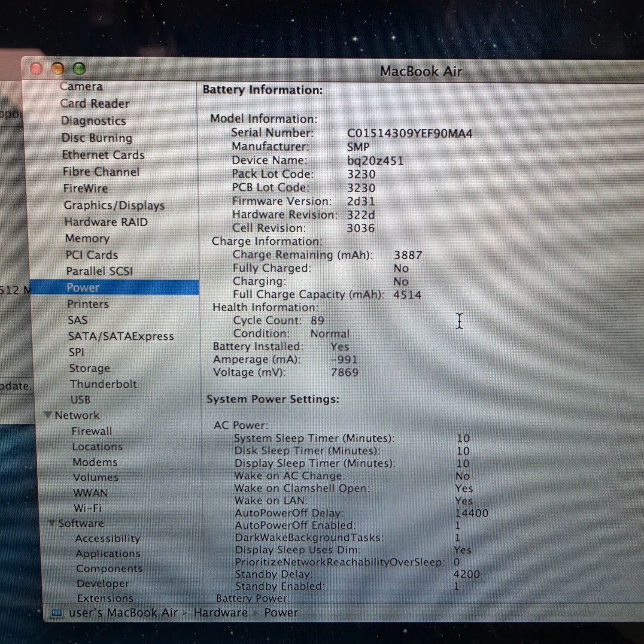Select Developer under Software
Screen dimensions: 644x644
pos(103,583)
